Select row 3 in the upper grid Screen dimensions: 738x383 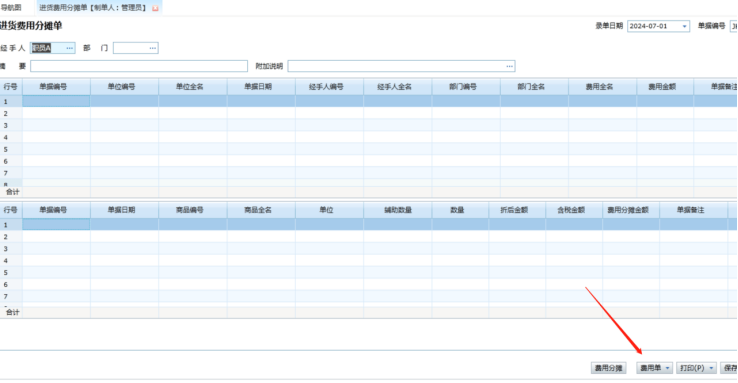coord(369,126)
